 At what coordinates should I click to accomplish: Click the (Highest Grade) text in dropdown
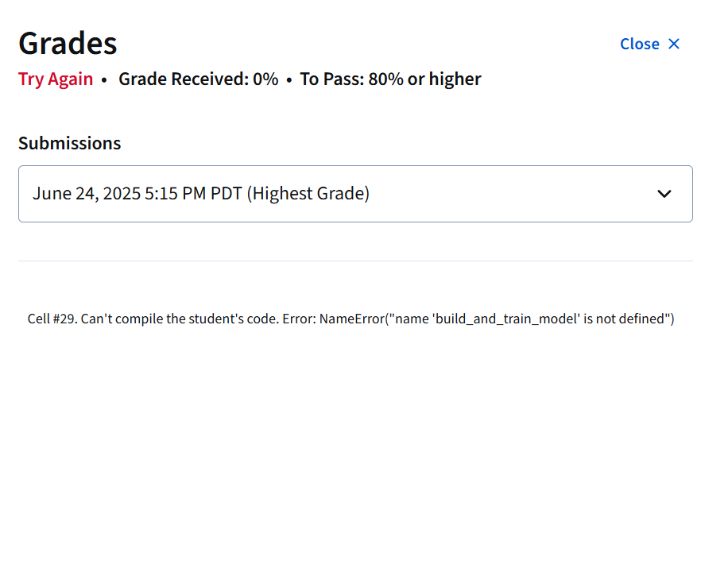tap(308, 194)
